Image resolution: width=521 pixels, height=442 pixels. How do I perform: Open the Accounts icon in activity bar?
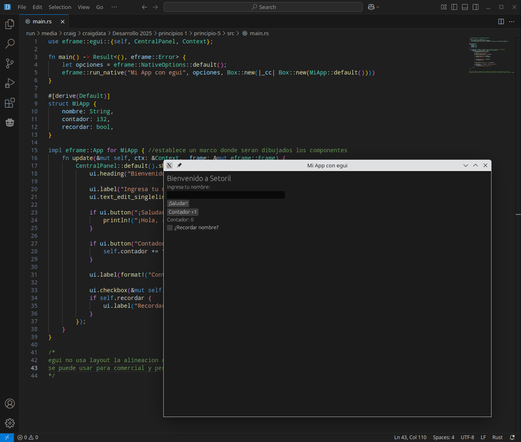pyautogui.click(x=10, y=404)
